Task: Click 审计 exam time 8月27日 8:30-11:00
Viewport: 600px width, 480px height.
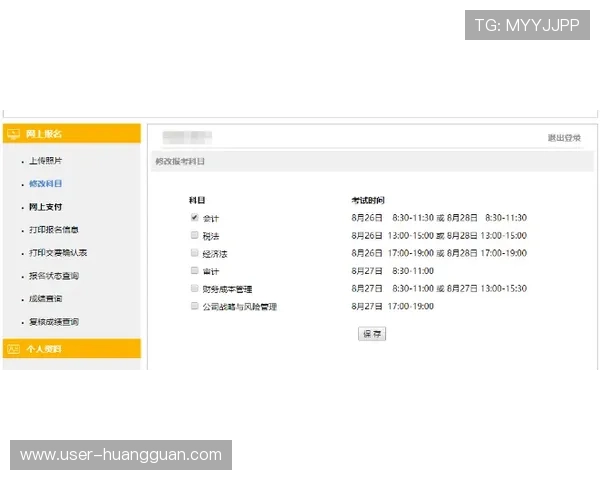Action: tap(393, 271)
